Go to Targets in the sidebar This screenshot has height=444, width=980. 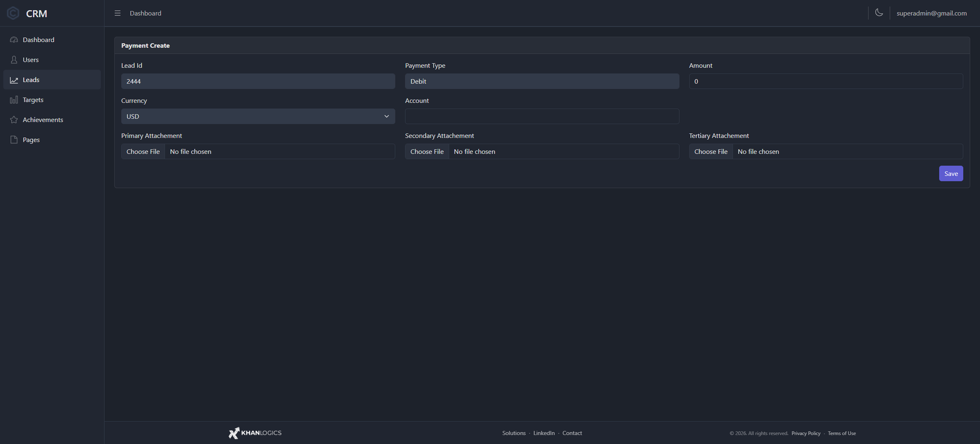[52, 100]
